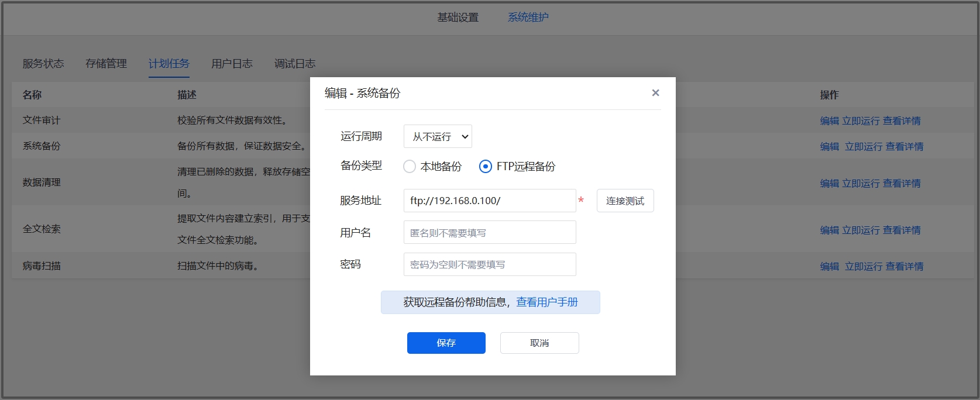Click the 服务地址 input field
This screenshot has height=400, width=980.
click(x=489, y=201)
